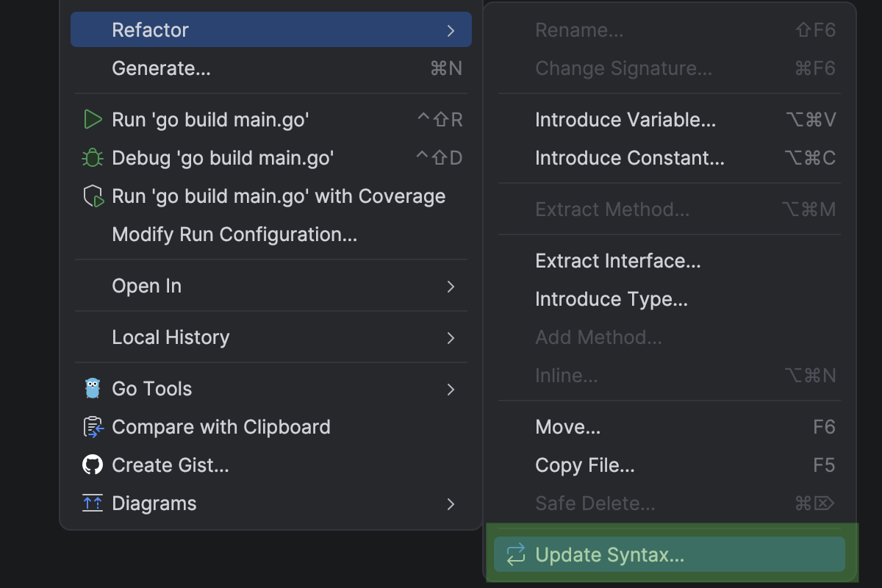The image size is (882, 588).
Task: Click the gopher icon beside Go Tools
Action: coord(92,388)
